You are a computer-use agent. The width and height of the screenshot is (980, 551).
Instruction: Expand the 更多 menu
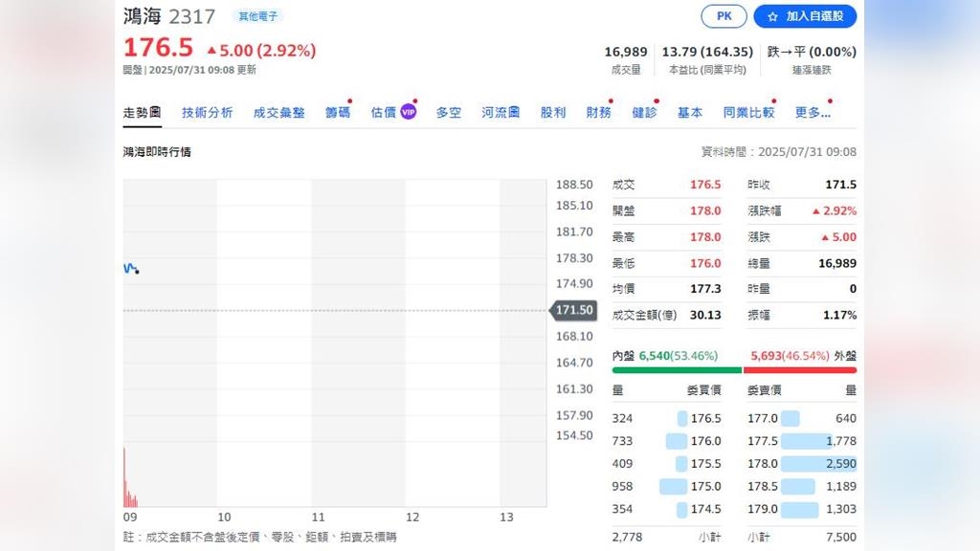point(813,113)
